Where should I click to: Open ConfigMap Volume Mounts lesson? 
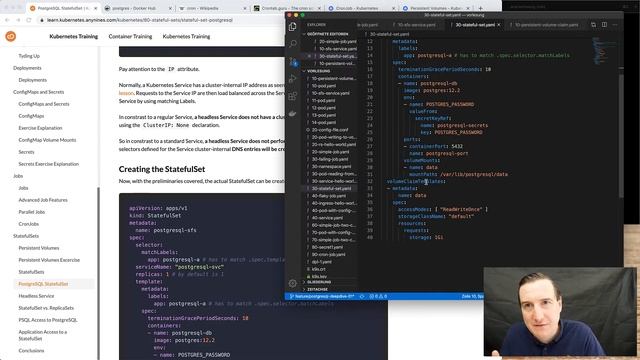tap(47, 140)
